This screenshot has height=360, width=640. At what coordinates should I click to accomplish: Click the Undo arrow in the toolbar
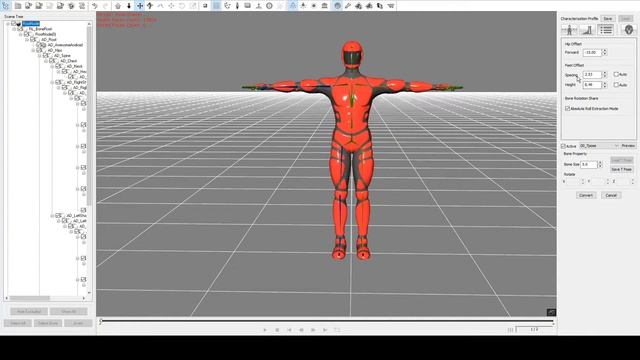[x=95, y=6]
